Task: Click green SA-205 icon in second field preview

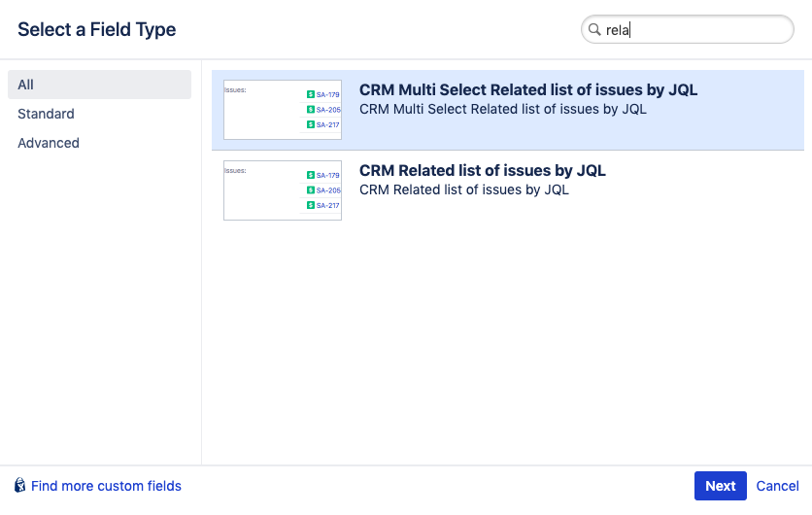Action: click(x=311, y=190)
